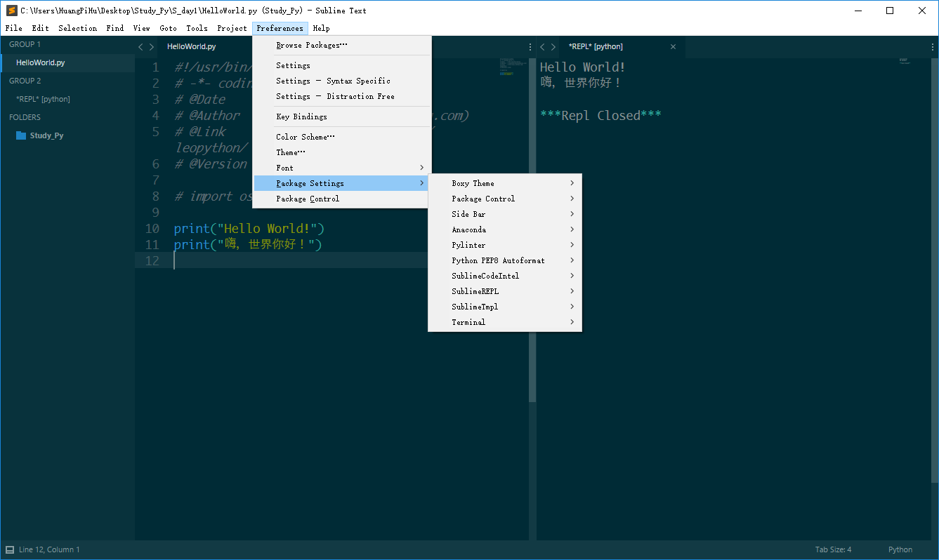Click "Hello World!" REPL output line
The width and height of the screenshot is (939, 560).
582,67
